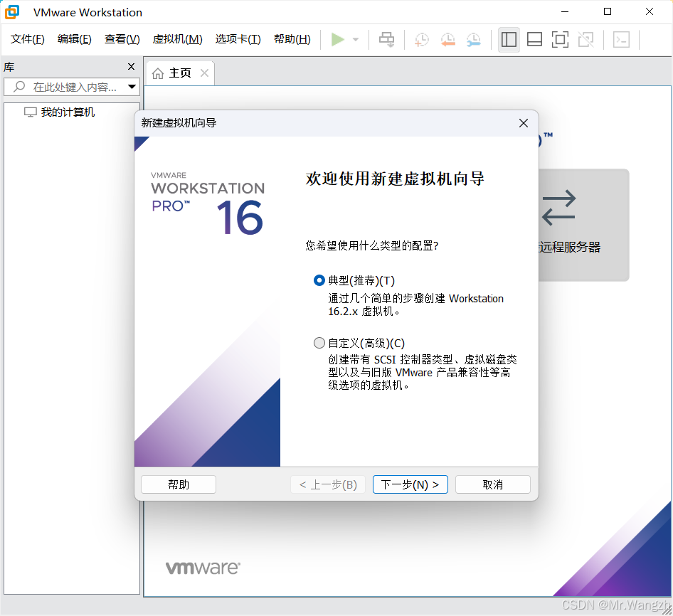Image resolution: width=673 pixels, height=616 pixels.
Task: Click the library search input field
Action: pos(72,87)
